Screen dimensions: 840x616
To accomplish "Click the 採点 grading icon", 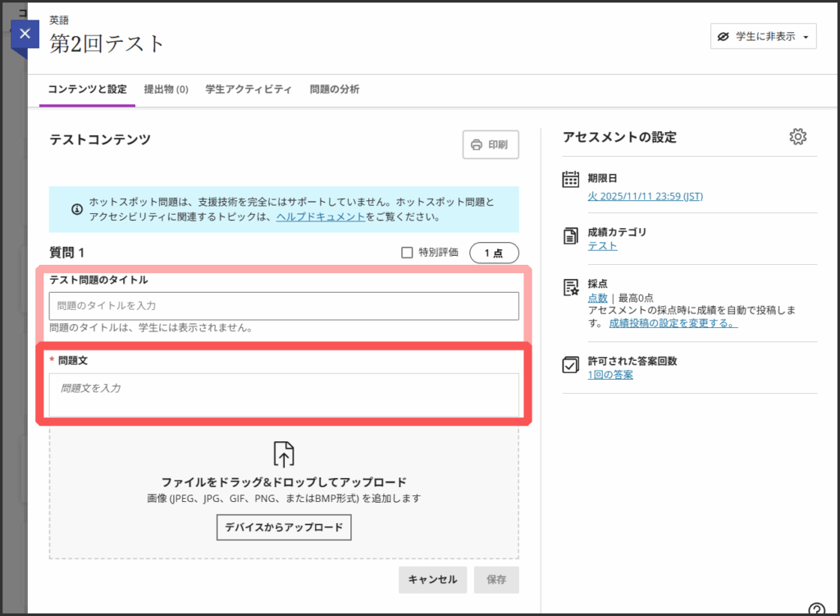I will click(571, 287).
